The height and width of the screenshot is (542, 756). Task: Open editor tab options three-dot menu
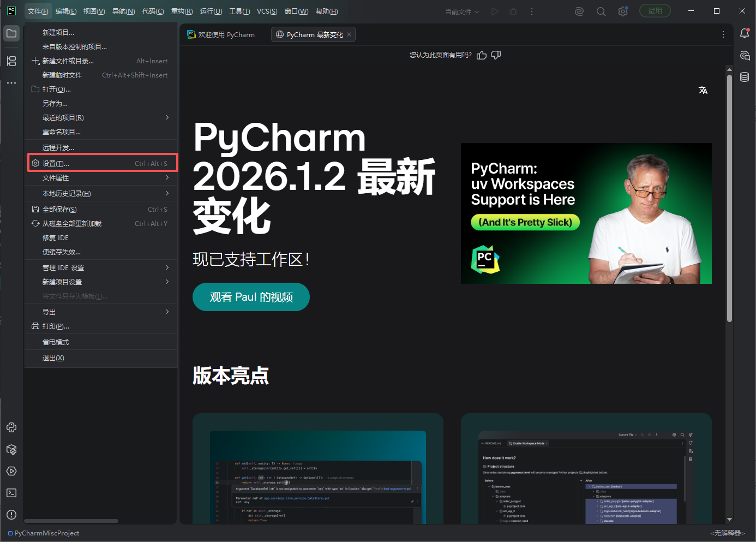coord(723,34)
